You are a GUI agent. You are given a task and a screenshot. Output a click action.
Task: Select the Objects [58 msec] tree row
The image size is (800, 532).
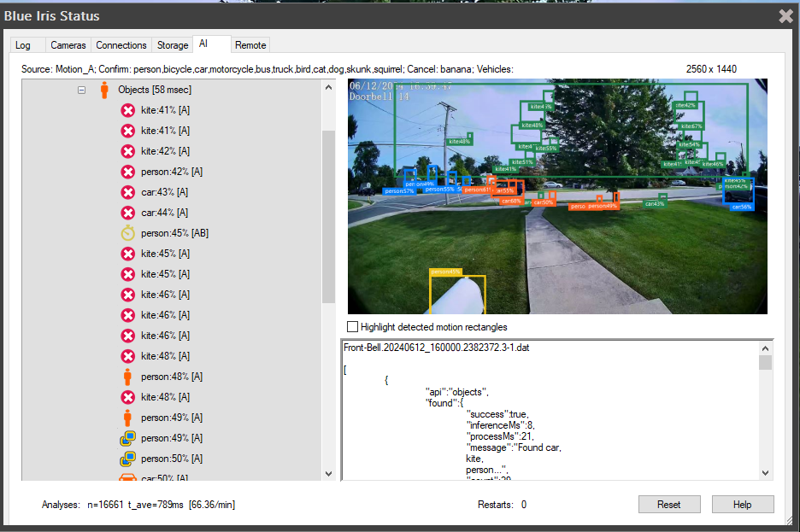155,90
